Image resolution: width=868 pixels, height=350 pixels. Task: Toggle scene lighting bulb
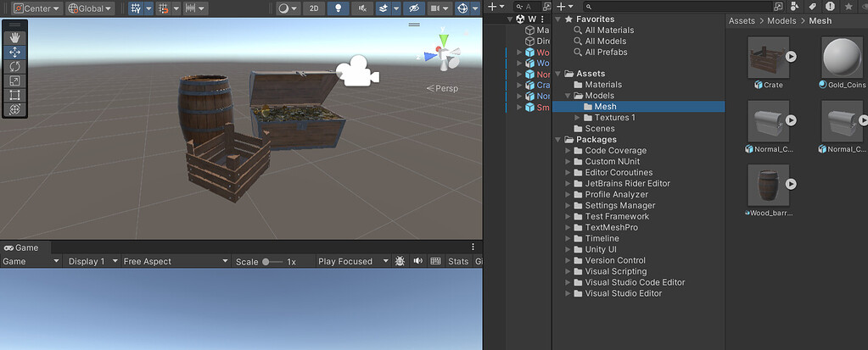pos(339,8)
